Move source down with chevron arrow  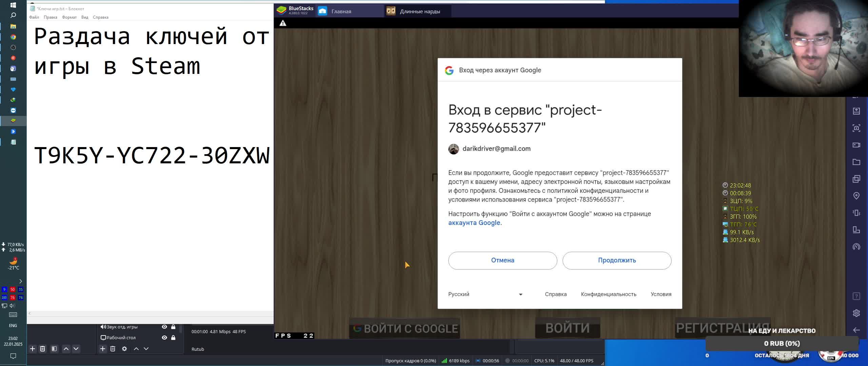(146, 349)
